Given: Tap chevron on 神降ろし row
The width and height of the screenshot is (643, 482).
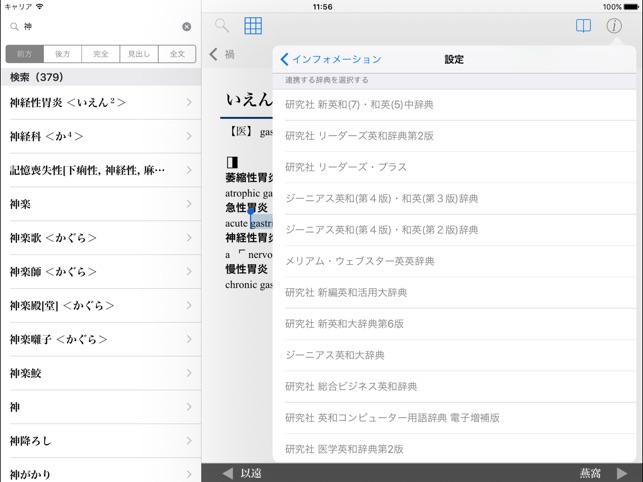Looking at the screenshot, I should tap(189, 441).
